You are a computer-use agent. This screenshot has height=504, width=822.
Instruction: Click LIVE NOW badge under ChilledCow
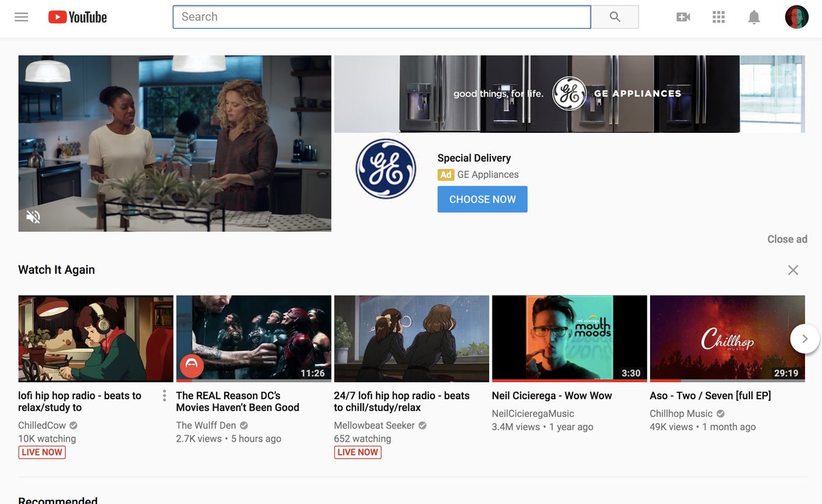(x=42, y=452)
